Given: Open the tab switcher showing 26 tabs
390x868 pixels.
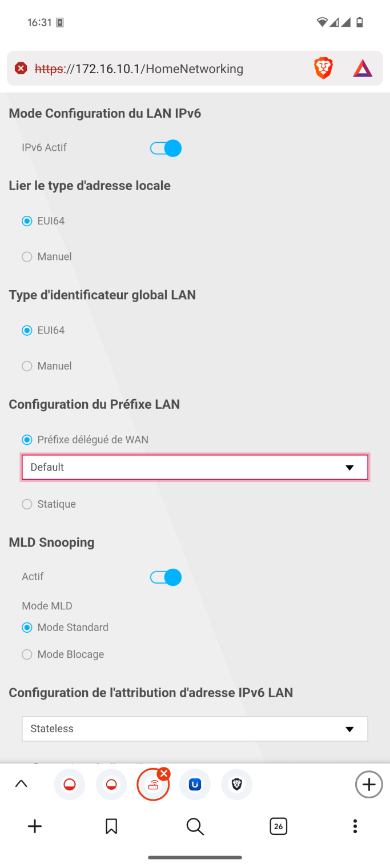Looking at the screenshot, I should 278,826.
